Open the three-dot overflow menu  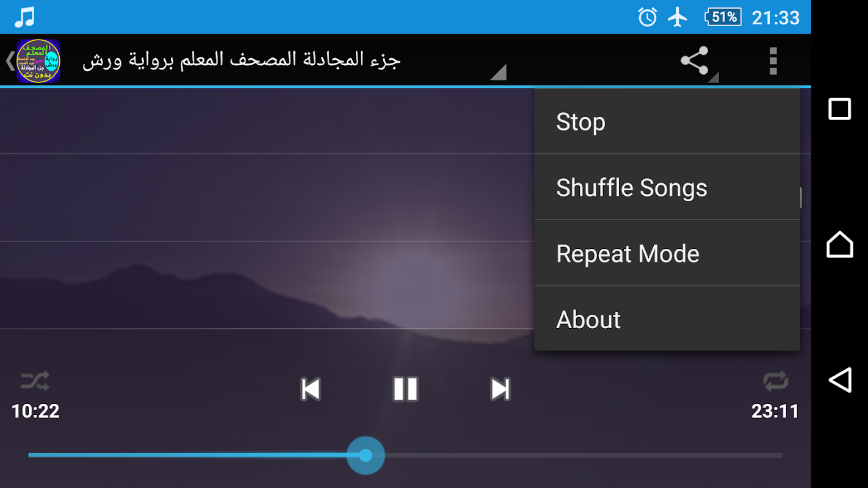pos(773,60)
